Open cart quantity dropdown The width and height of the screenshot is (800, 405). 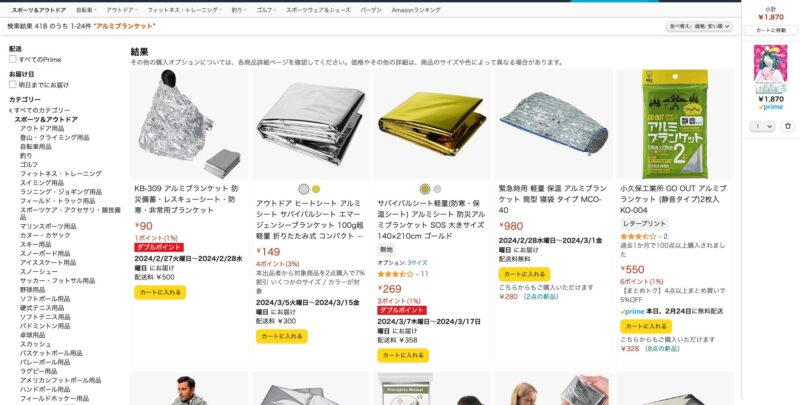pos(762,126)
